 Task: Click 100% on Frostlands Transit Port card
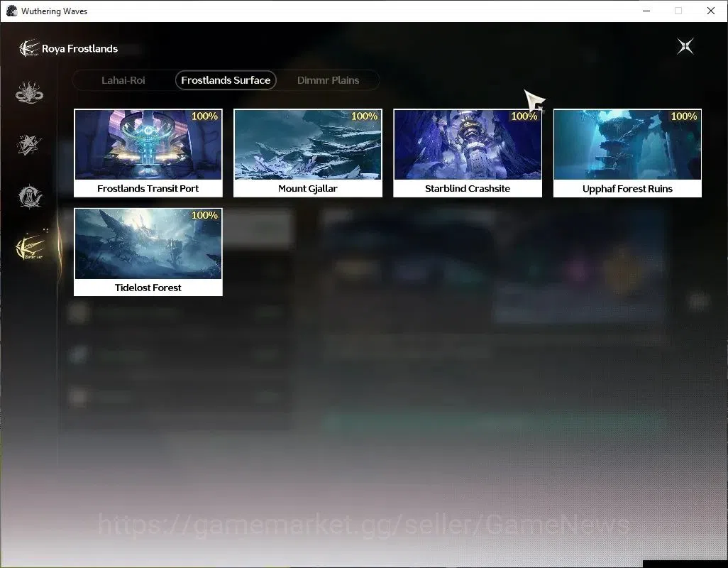click(x=204, y=116)
